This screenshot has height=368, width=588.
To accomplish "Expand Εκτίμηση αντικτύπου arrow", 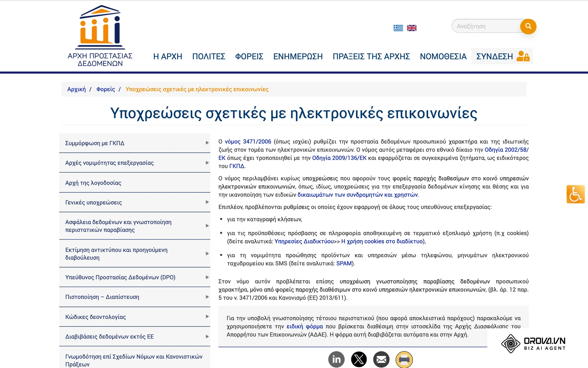I will (207, 254).
